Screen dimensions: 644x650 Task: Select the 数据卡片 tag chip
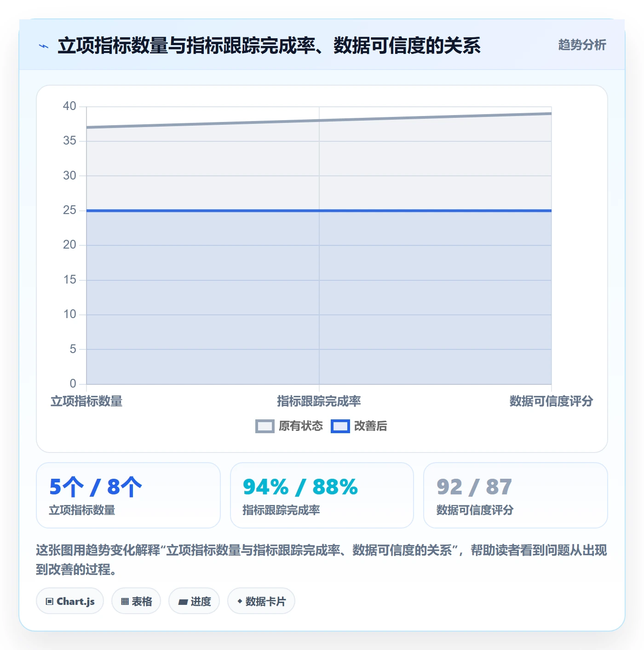click(261, 601)
